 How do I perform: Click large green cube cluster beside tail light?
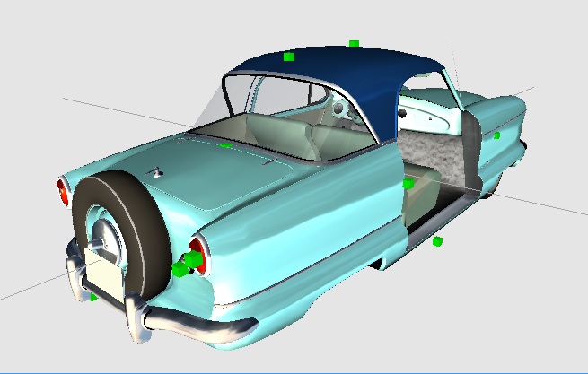pos(184,265)
